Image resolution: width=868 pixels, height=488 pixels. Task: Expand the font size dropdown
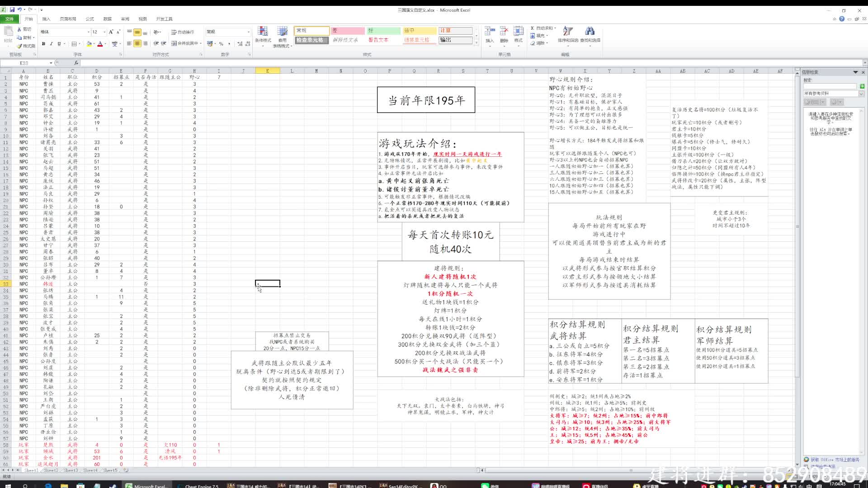tap(104, 32)
